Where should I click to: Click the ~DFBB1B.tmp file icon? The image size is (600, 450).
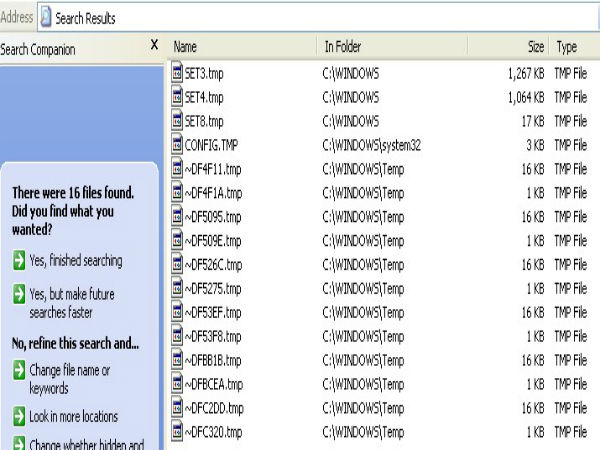(x=177, y=361)
